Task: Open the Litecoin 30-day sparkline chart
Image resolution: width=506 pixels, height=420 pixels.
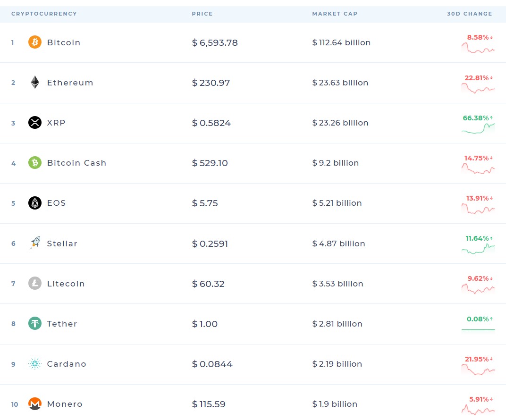Action: click(x=478, y=289)
